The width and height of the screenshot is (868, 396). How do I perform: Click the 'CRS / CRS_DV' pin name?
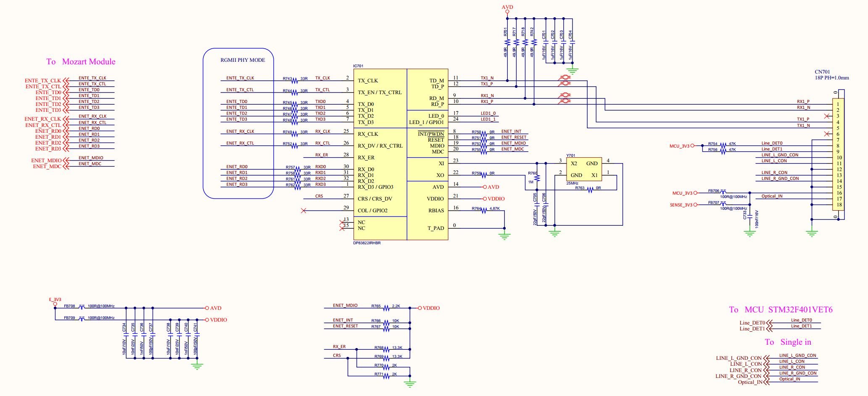click(375, 199)
